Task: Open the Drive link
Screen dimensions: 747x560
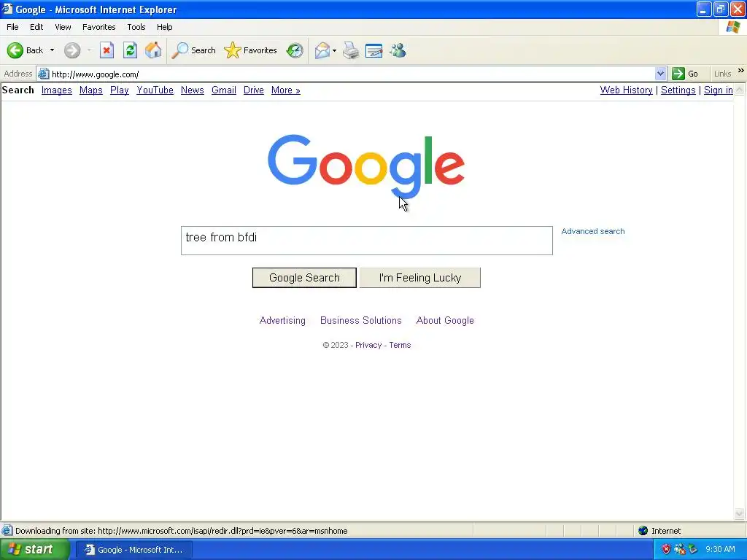Action: pyautogui.click(x=254, y=90)
